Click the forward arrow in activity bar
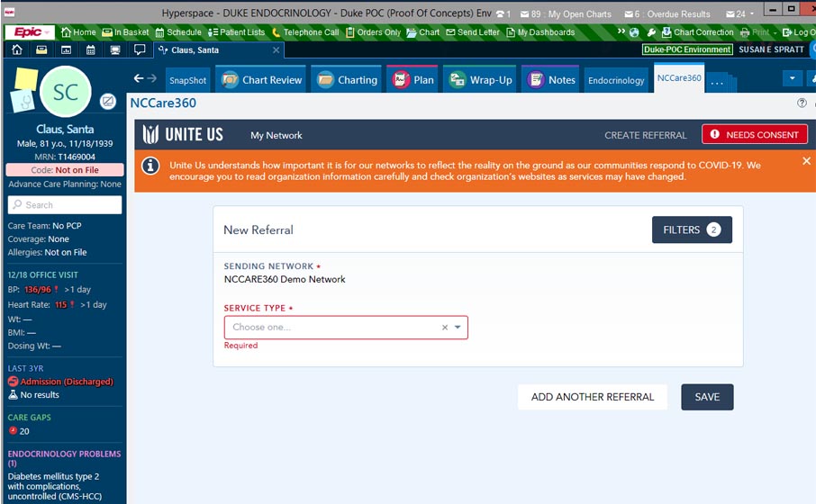 tap(151, 78)
